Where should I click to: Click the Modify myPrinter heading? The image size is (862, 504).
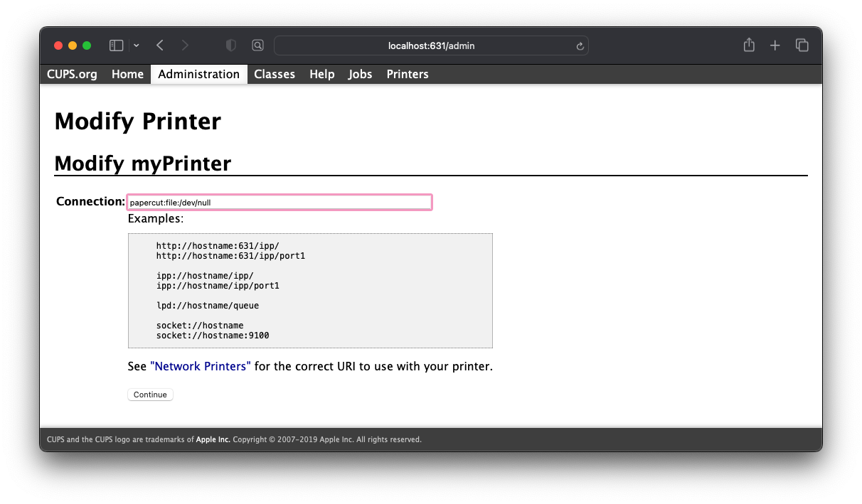point(143,163)
